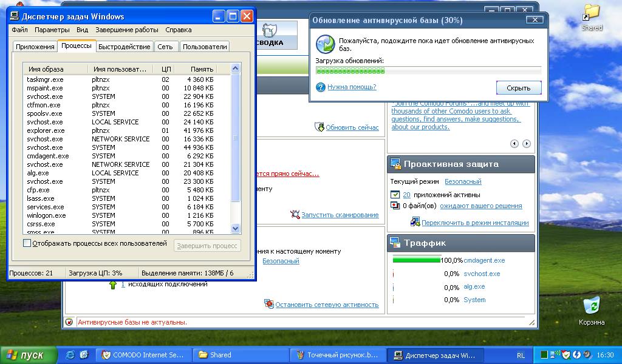The height and width of the screenshot is (364, 622).
Task: Click Переключить в режим инсталяции link
Action: 475,223
